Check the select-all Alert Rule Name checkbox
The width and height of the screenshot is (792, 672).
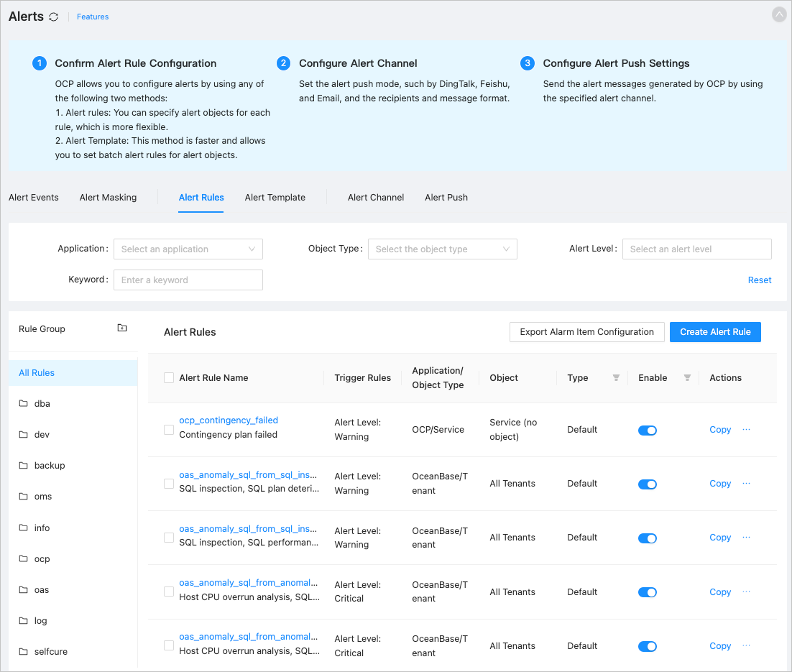point(169,378)
